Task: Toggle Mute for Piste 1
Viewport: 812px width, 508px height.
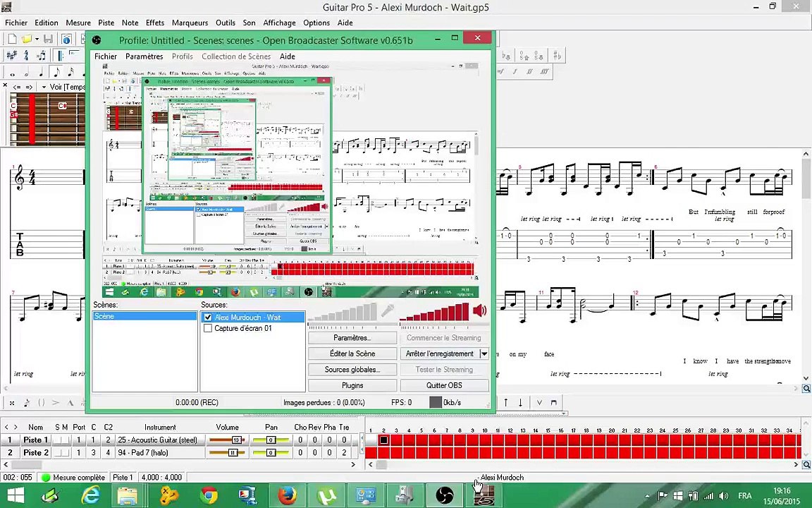Action: point(65,440)
